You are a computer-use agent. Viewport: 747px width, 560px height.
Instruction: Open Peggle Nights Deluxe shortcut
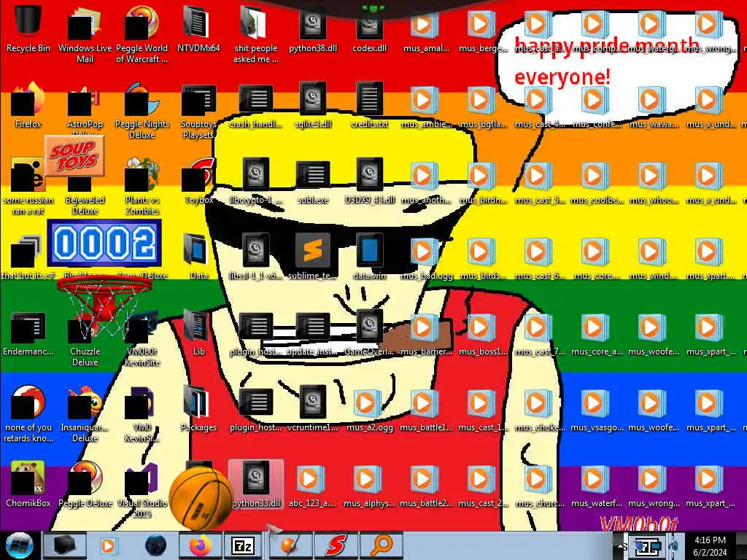tap(142, 111)
